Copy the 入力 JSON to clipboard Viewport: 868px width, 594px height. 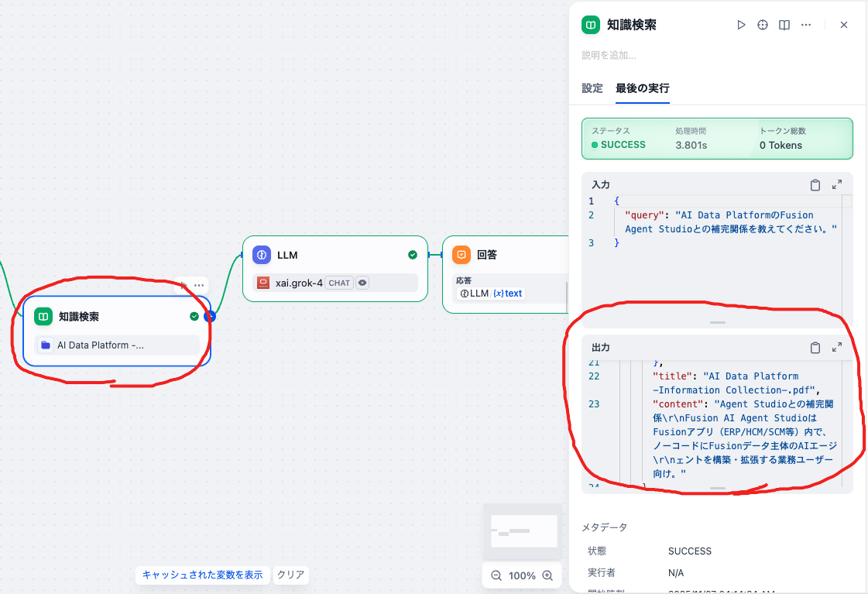(x=815, y=185)
